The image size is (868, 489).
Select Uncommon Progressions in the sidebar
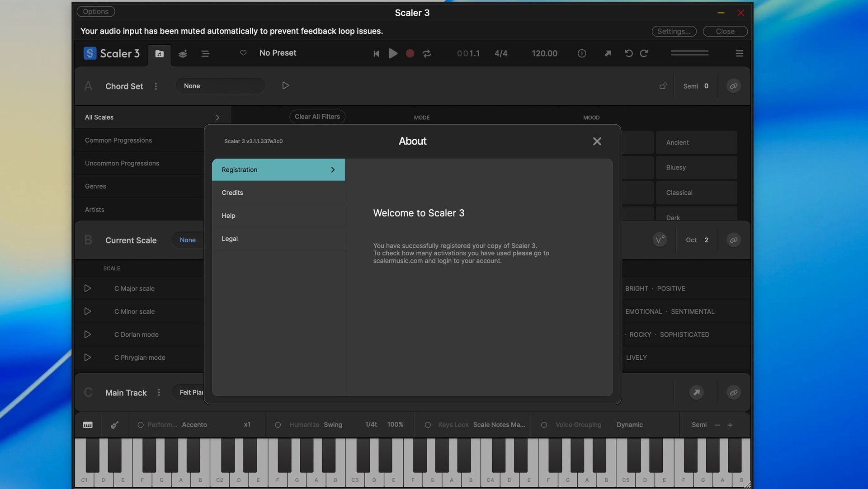140,163
